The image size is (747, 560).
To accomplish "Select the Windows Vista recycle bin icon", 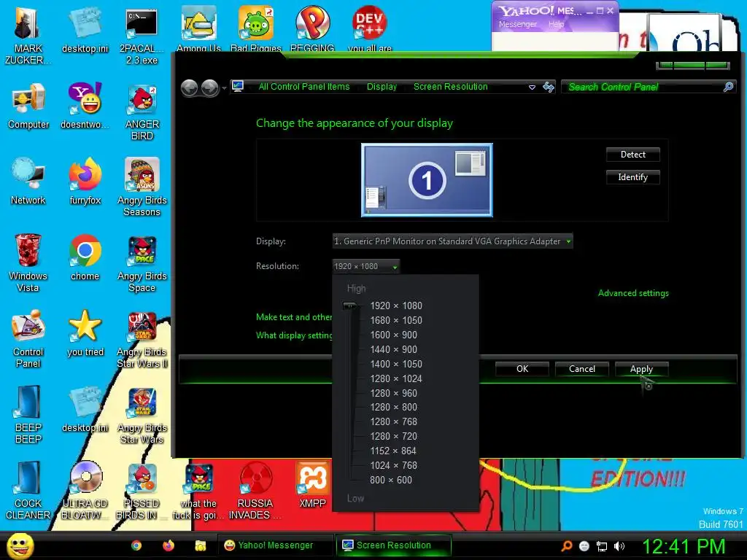I will coord(28,262).
